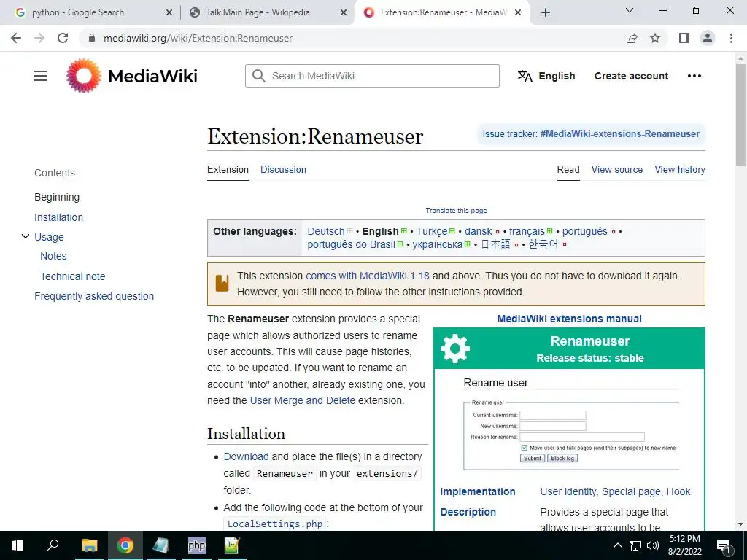747x560 pixels.
Task: Open a new browser tab
Action: tap(546, 12)
